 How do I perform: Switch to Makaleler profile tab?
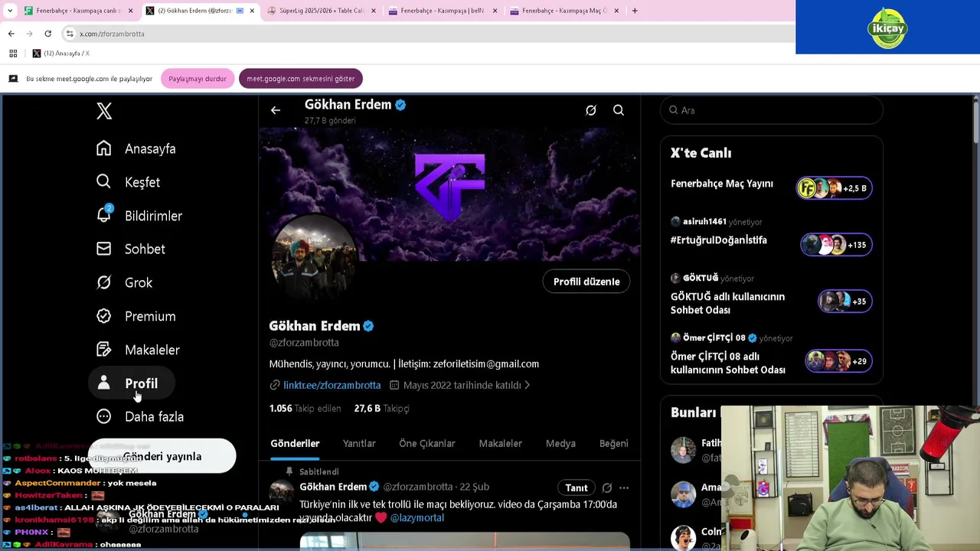500,444
